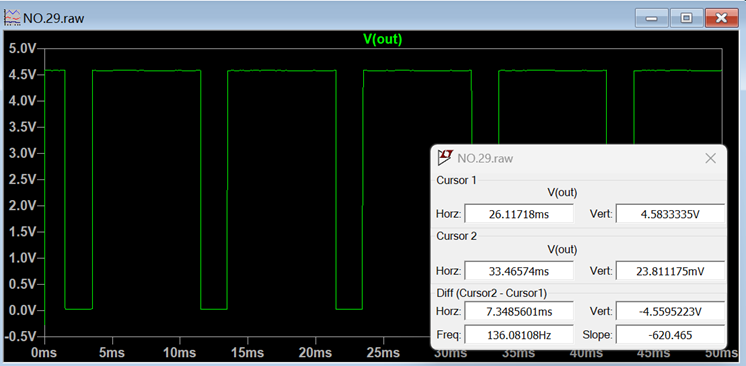This screenshot has width=746, height=366.
Task: Select Diff Horz field 7.3485601ms
Action: click(x=519, y=312)
